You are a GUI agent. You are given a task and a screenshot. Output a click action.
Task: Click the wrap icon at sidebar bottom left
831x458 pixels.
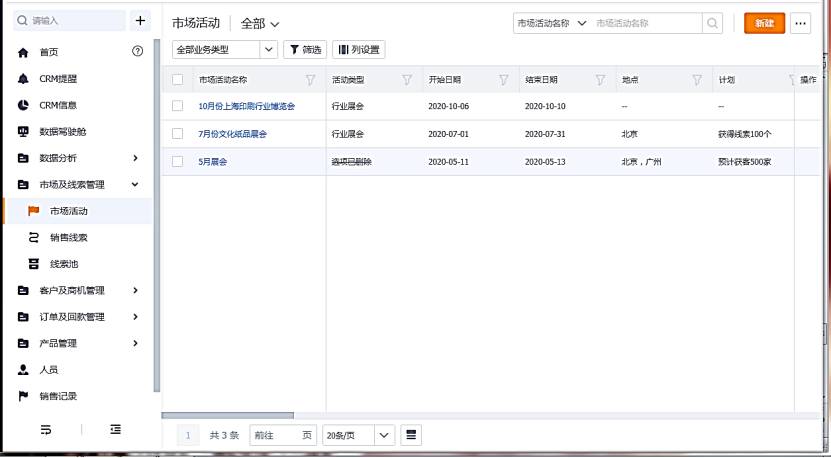tap(46, 429)
